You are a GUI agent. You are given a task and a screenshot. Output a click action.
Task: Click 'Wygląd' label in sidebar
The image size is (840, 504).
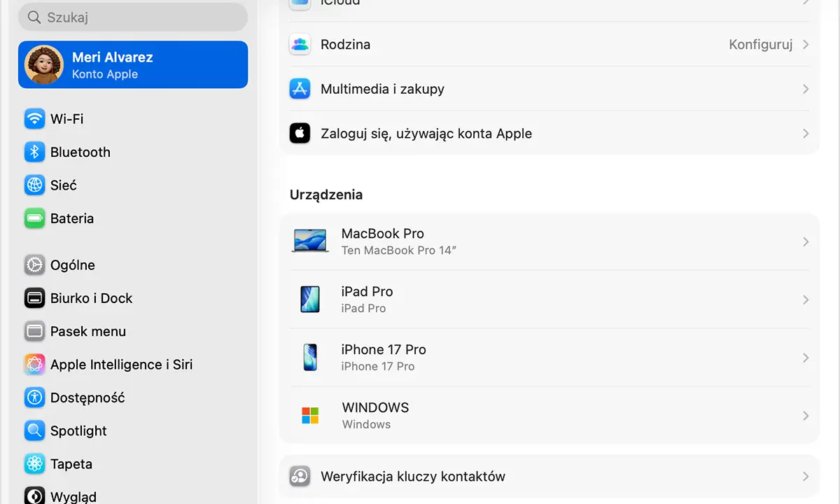pyautogui.click(x=73, y=497)
